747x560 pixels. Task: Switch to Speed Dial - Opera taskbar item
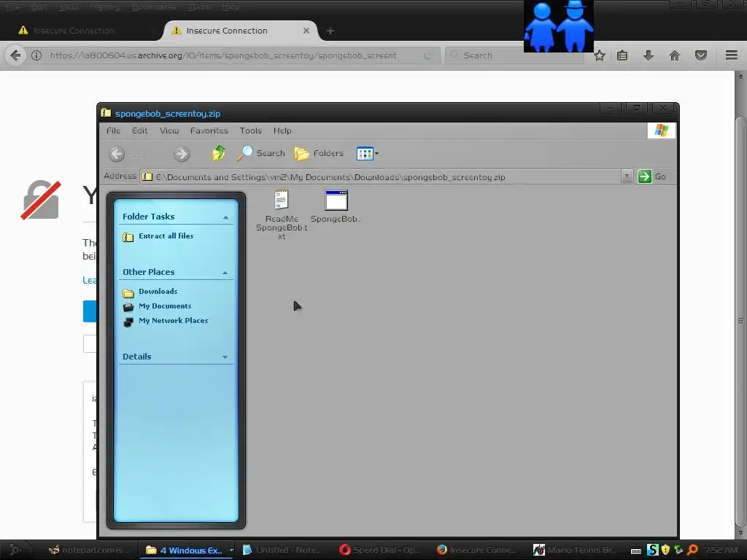click(379, 550)
